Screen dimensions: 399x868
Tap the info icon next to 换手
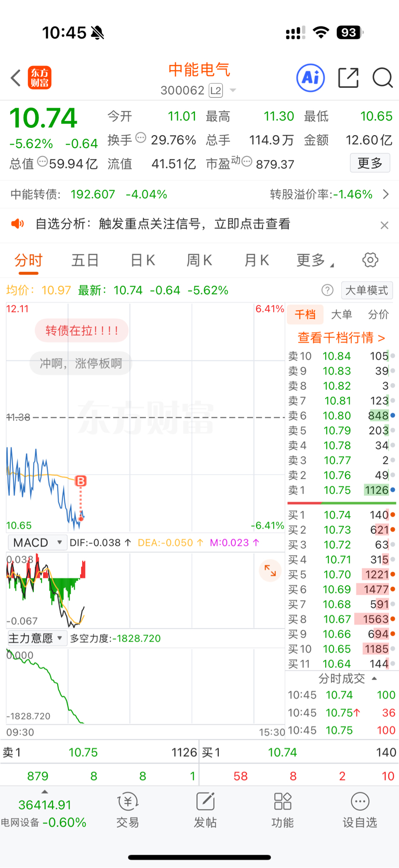click(x=141, y=138)
